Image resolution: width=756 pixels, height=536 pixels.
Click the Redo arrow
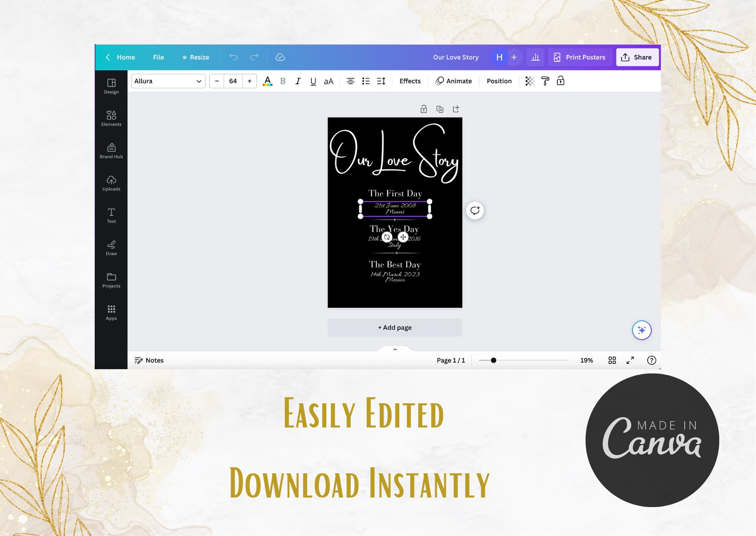tap(254, 57)
